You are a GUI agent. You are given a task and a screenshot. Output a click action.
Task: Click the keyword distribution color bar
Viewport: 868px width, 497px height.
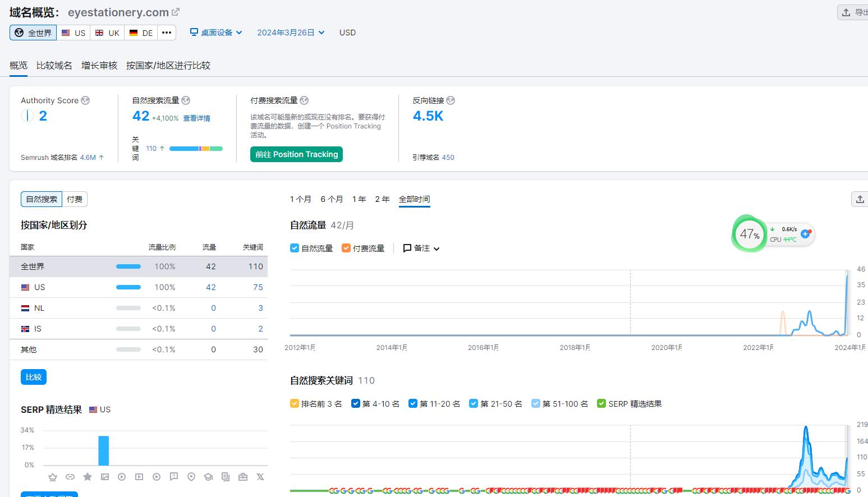(x=196, y=149)
